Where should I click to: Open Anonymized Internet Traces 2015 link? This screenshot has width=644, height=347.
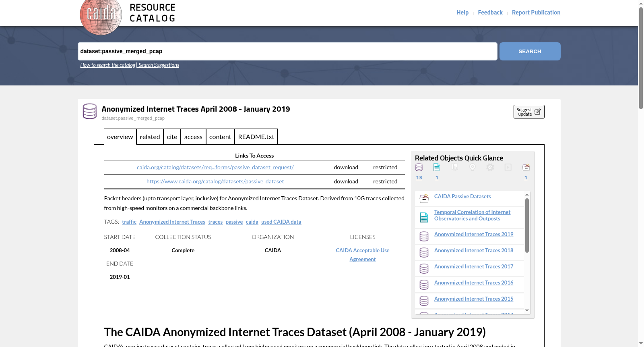[x=474, y=299]
